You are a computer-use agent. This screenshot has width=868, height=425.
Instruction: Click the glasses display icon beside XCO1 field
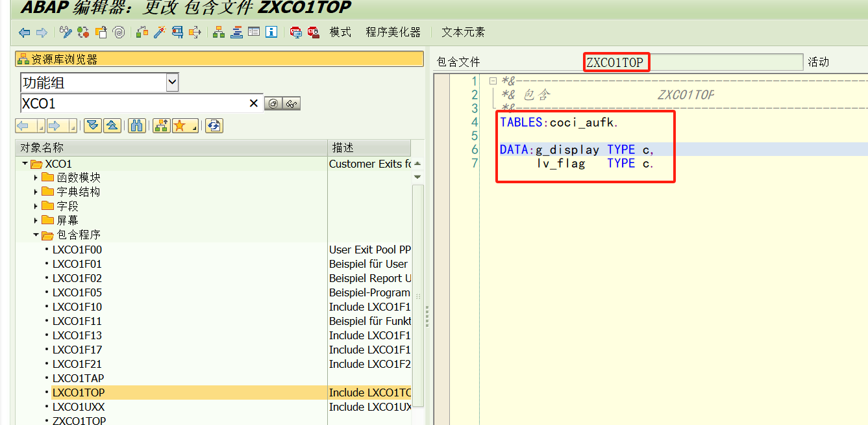(291, 103)
